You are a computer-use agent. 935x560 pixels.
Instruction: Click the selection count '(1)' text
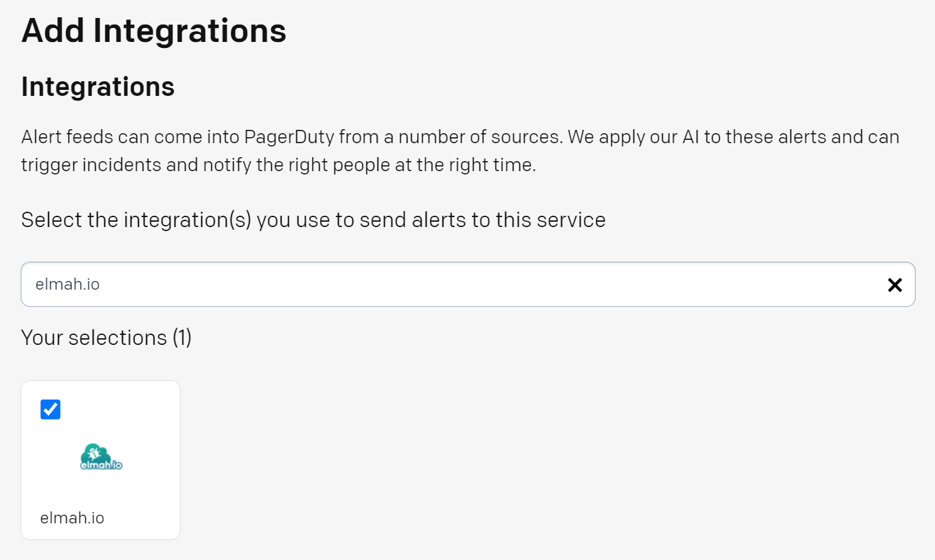[182, 338]
